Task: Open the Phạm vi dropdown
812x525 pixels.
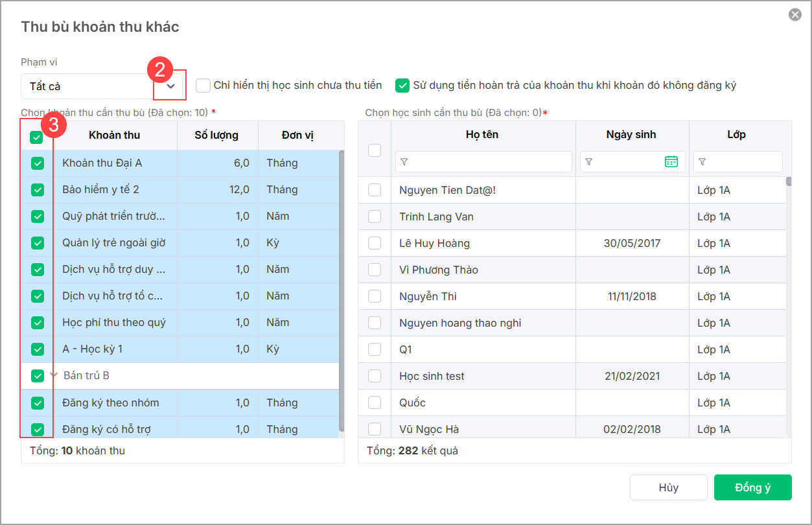Action: [x=170, y=86]
